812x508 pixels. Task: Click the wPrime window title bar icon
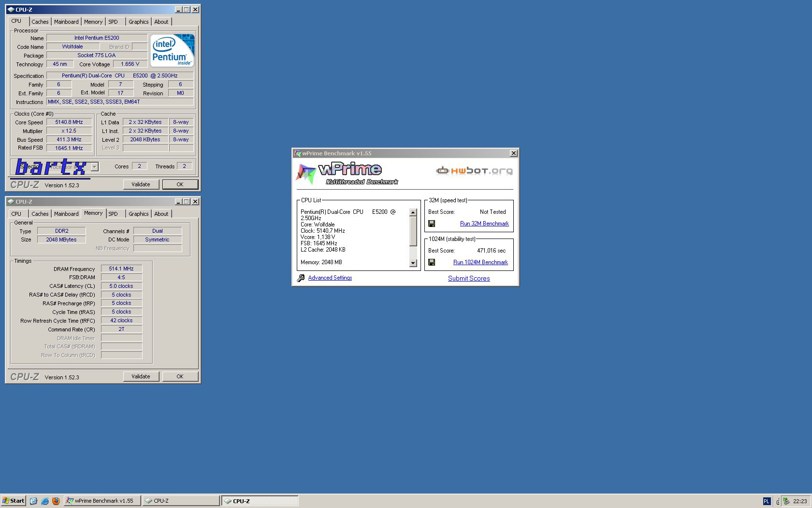298,153
